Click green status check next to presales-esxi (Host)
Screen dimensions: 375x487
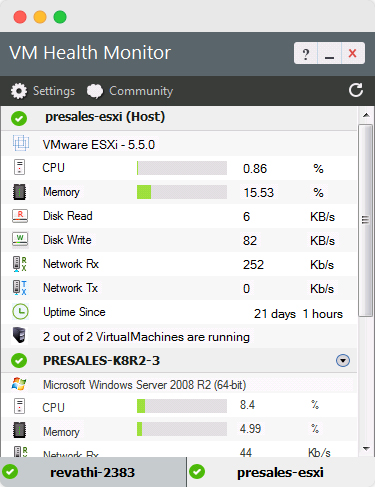tap(19, 118)
